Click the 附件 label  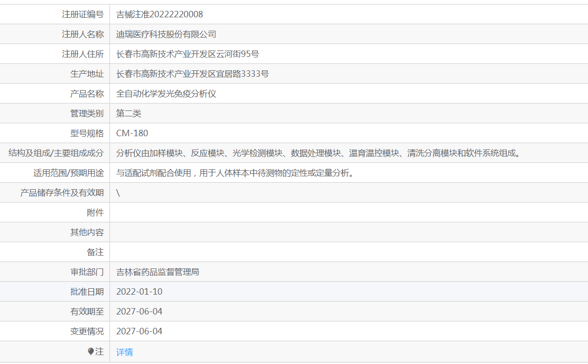click(95, 212)
